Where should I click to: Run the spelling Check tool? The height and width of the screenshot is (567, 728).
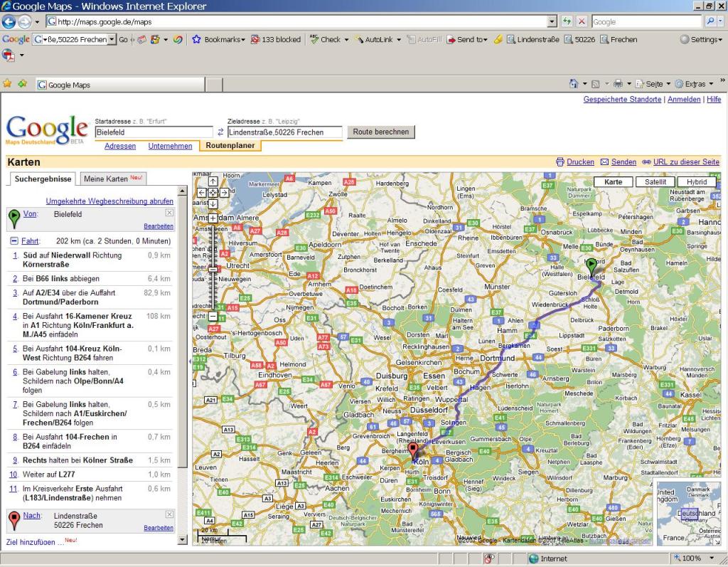pyautogui.click(x=326, y=40)
